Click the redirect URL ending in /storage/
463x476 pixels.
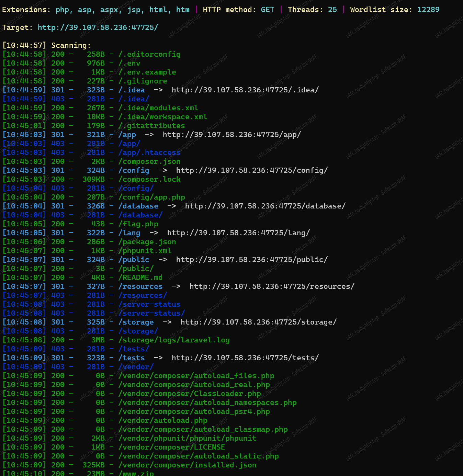[258, 322]
